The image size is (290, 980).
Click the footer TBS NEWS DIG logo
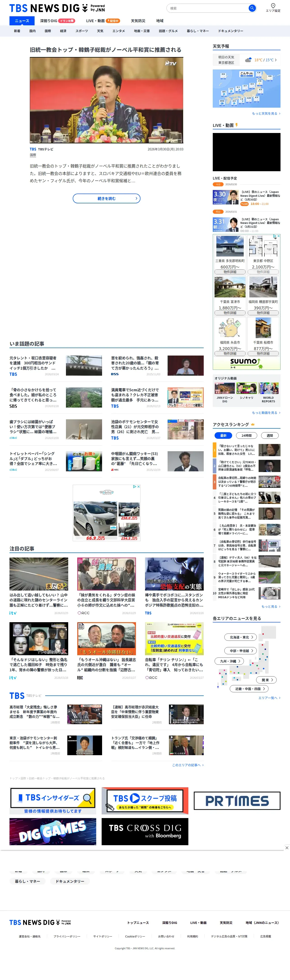pos(40,922)
